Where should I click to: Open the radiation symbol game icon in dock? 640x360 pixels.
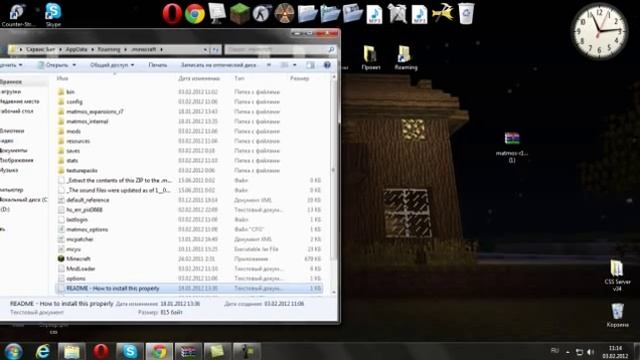[284, 13]
